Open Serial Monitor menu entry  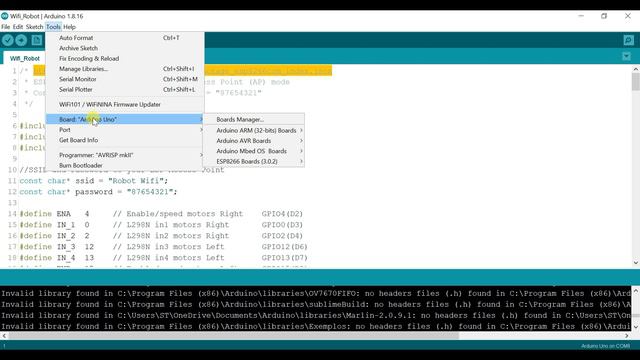point(125,79)
